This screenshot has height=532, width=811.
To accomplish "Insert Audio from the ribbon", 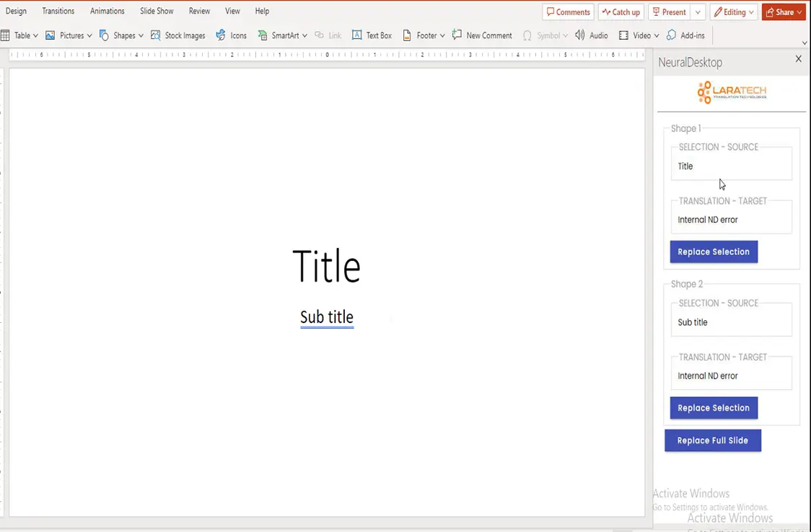I will 591,35.
